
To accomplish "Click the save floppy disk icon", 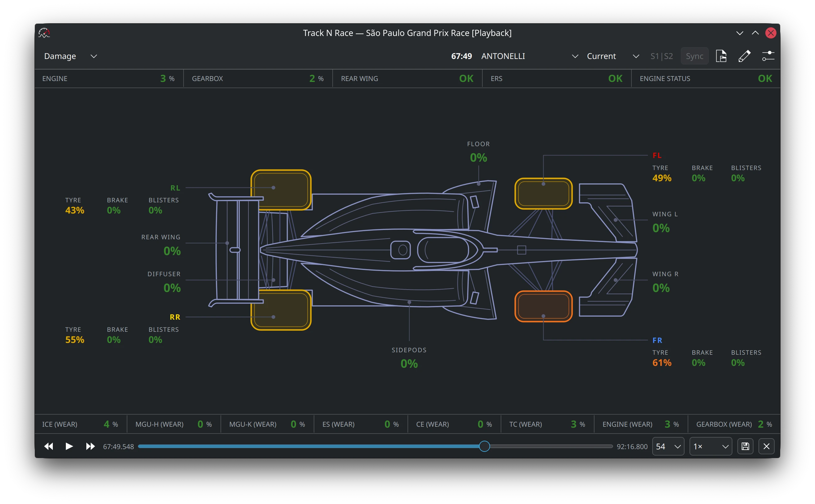I will click(745, 446).
